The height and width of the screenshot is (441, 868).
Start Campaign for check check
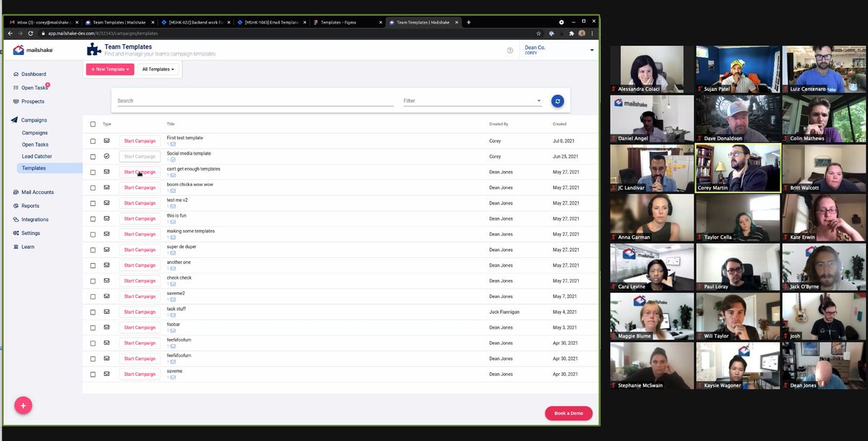[140, 281]
